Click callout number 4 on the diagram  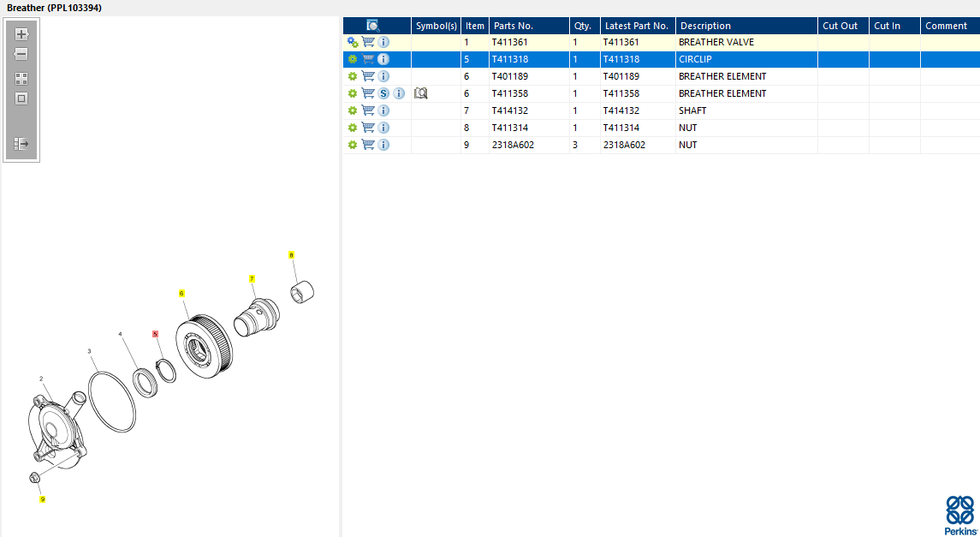click(120, 335)
